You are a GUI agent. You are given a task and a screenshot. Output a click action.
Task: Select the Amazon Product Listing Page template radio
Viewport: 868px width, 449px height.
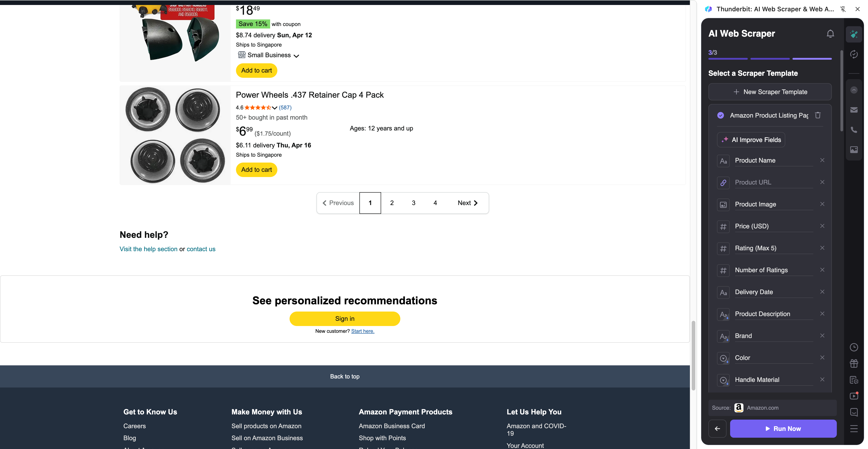(720, 115)
